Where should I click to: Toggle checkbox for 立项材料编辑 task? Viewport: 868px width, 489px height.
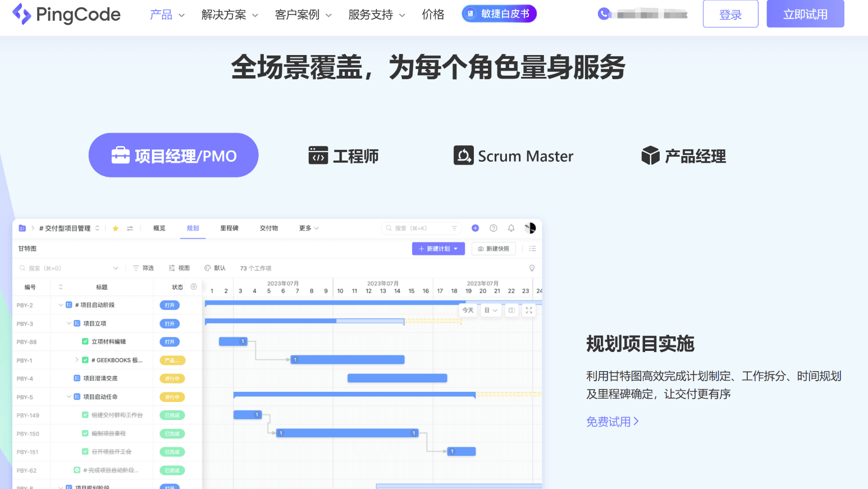point(85,341)
